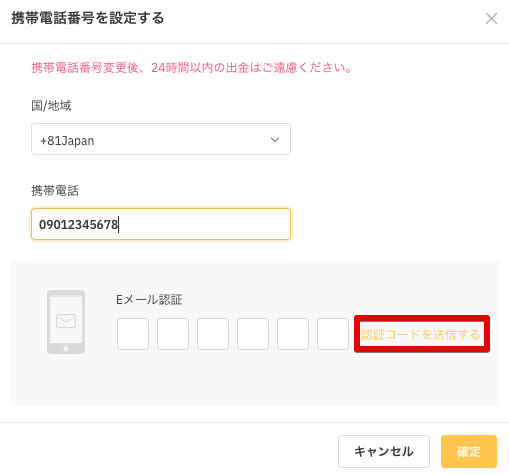Image resolution: width=509 pixels, height=475 pixels.
Task: Click the 国/地域 field label
Action: pos(51,106)
